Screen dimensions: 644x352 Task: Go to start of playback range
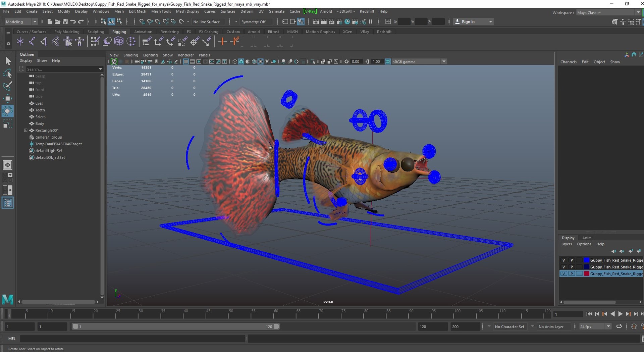[x=589, y=314]
